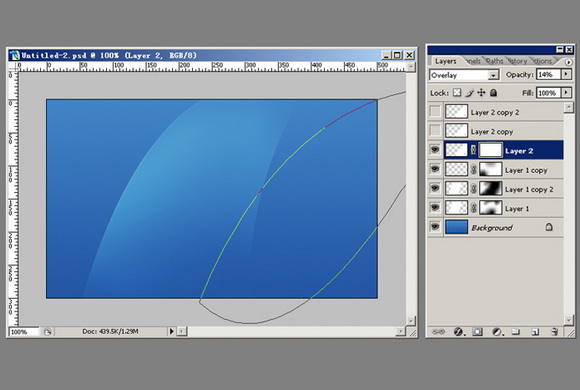Click Layers panel scroll up arrow
The height and width of the screenshot is (390, 580).
coord(569,108)
